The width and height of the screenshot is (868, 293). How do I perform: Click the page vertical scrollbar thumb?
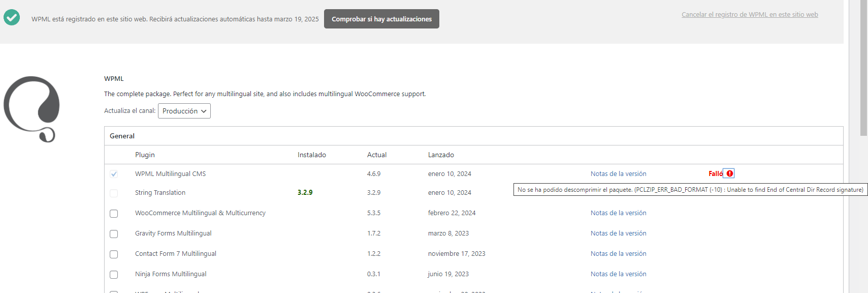click(863, 68)
